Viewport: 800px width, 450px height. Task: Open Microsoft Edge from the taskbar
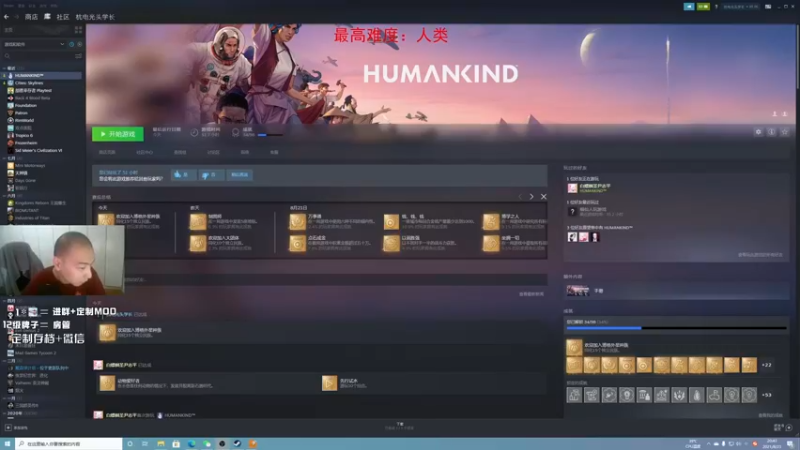click(191, 444)
